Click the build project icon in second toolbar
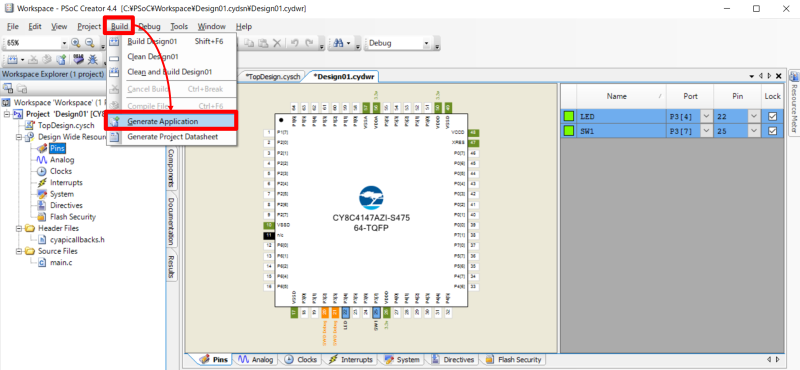Image resolution: width=800 pixels, height=370 pixels. pos(13,60)
